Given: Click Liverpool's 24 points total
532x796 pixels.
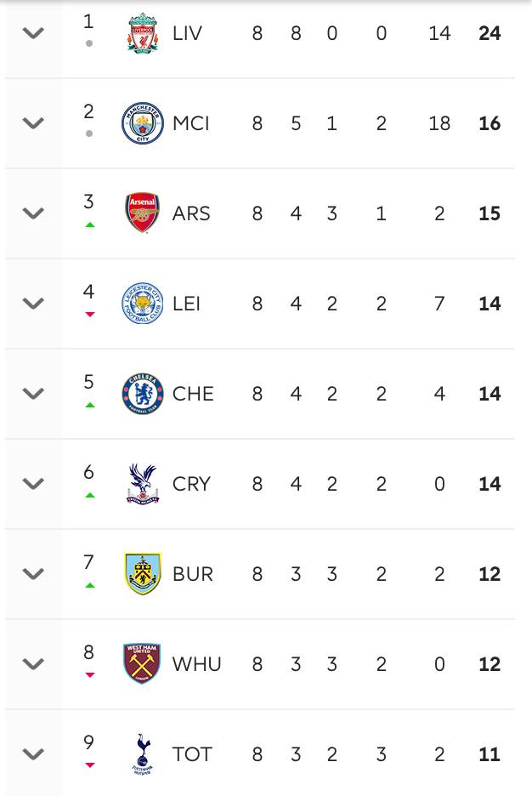Looking at the screenshot, I should (490, 34).
